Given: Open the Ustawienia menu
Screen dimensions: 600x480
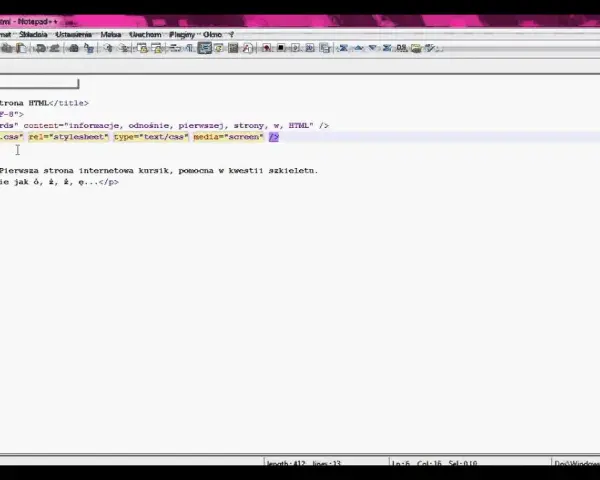Looking at the screenshot, I should tap(73, 34).
